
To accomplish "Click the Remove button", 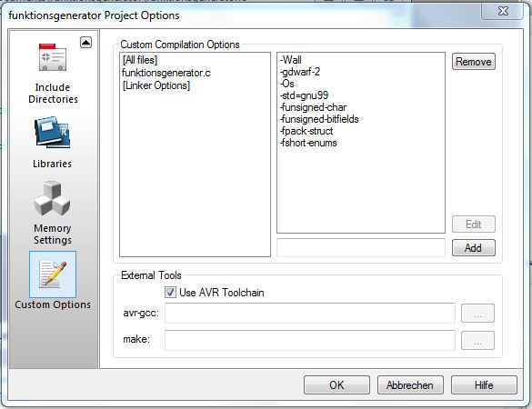I will tap(473, 62).
